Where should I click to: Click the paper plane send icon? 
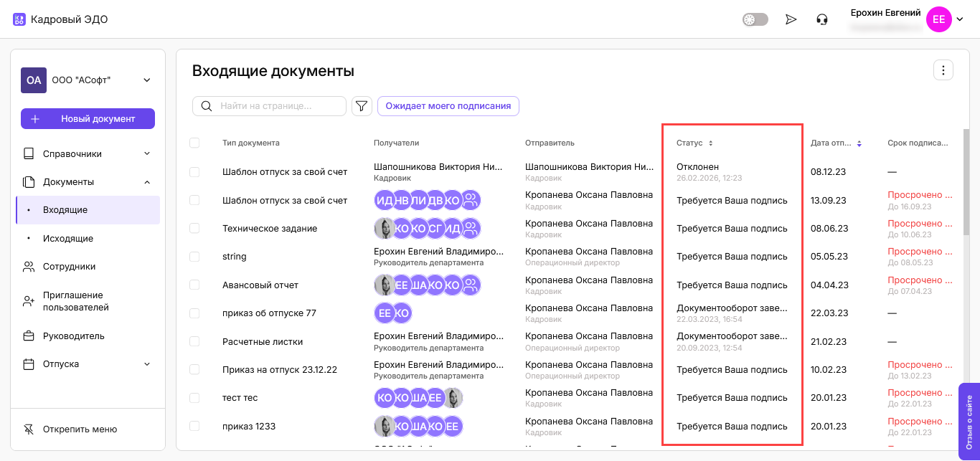point(791,19)
